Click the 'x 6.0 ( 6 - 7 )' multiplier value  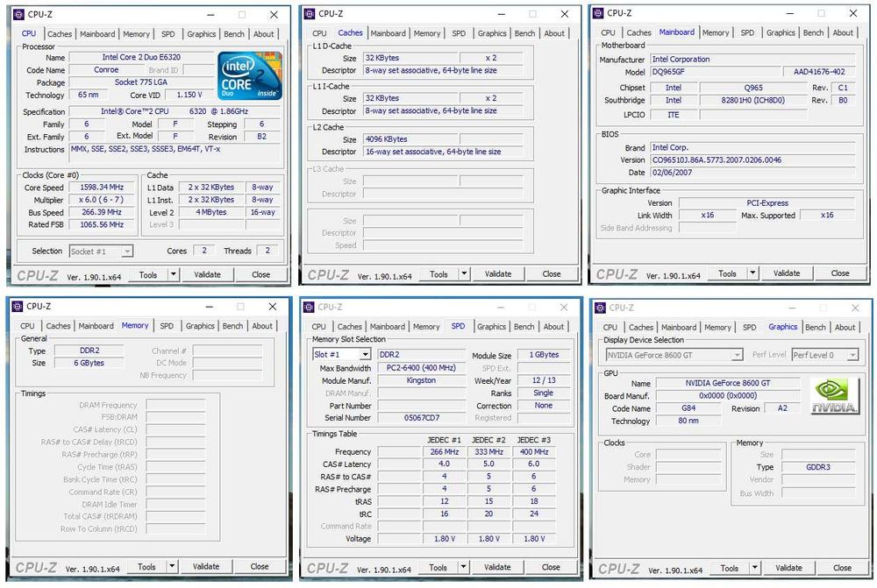pos(102,200)
